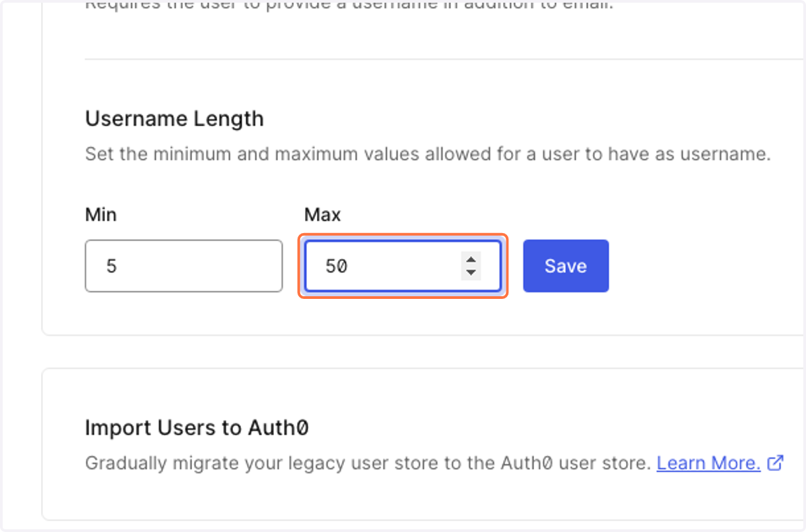The image size is (806, 532).
Task: Save the username length settings
Action: (566, 266)
